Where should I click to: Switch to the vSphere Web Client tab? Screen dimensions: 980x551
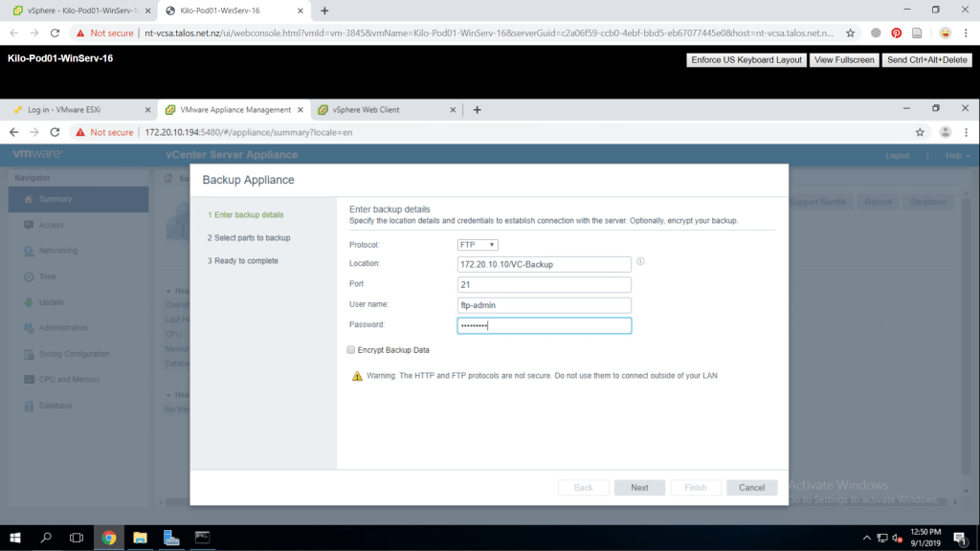click(x=364, y=110)
